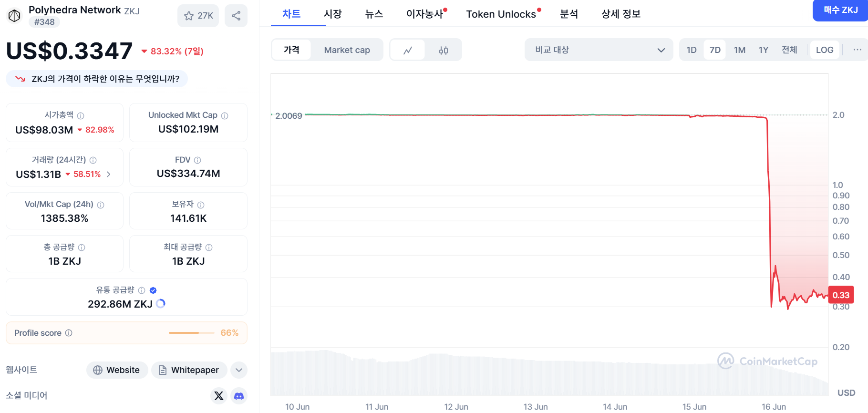The width and height of the screenshot is (868, 413).
Task: Click info icon next to FDV
Action: [197, 160]
